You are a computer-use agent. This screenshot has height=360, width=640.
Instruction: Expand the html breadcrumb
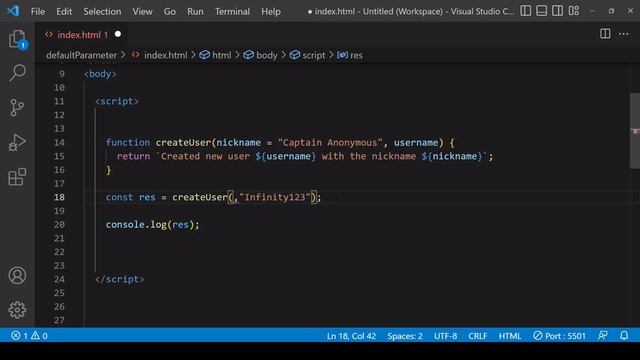pyautogui.click(x=216, y=55)
